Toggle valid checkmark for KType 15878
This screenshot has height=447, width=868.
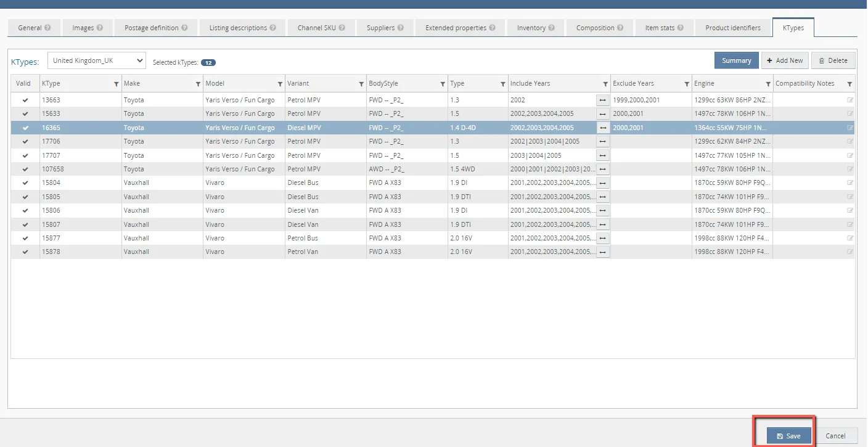pos(25,252)
